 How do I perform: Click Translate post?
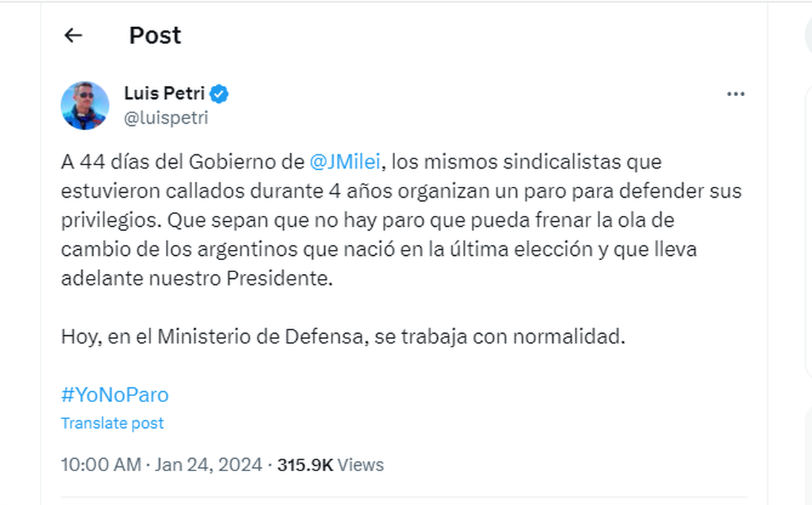coord(112,423)
